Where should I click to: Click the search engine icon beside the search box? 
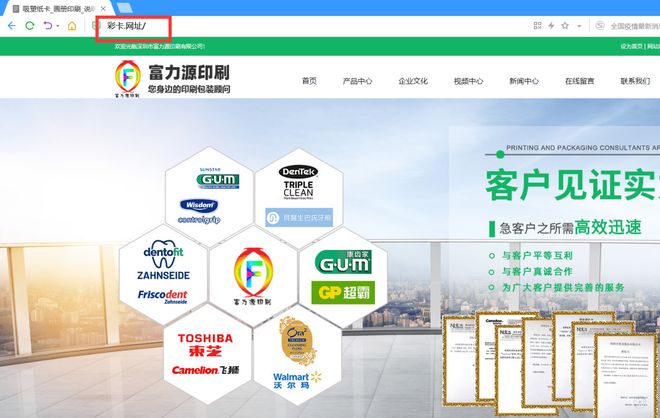coord(600,26)
